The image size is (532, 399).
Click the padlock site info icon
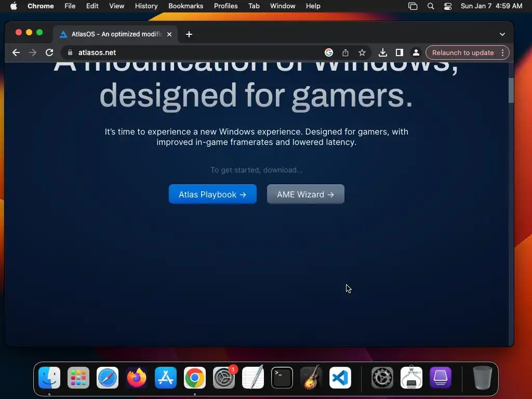click(x=70, y=52)
